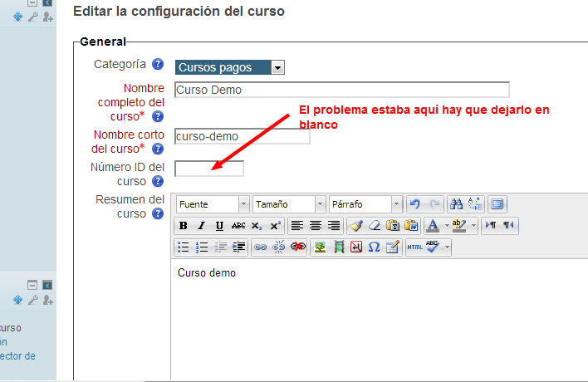Click the Nombre corto del curso field
Screen dimensions: 588x382
coord(242,136)
